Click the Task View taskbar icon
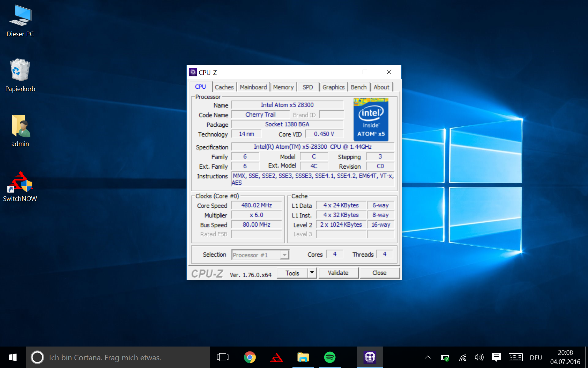The image size is (588, 368). pos(223,357)
